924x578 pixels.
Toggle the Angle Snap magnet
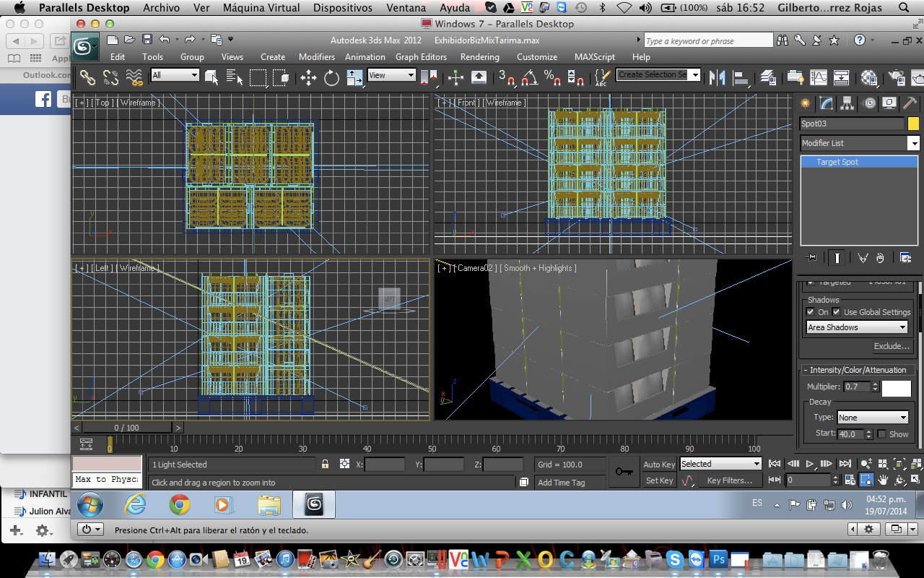529,77
